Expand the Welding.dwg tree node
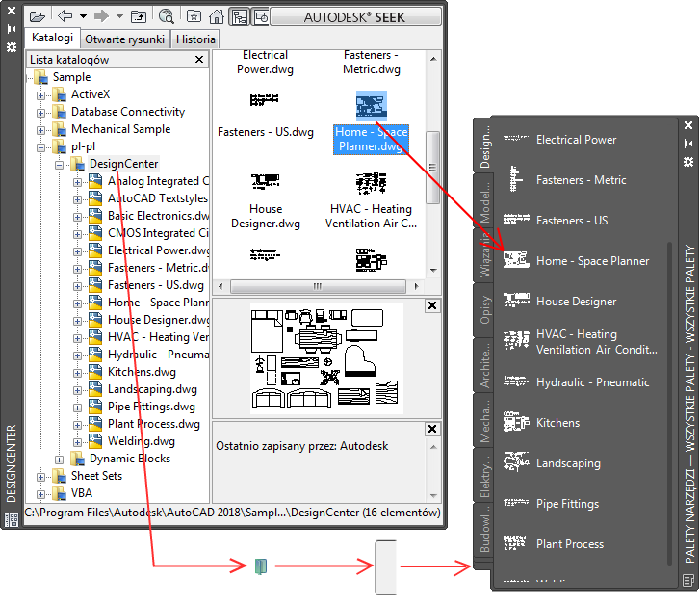Screen dimensions: 700x605 (x=77, y=442)
